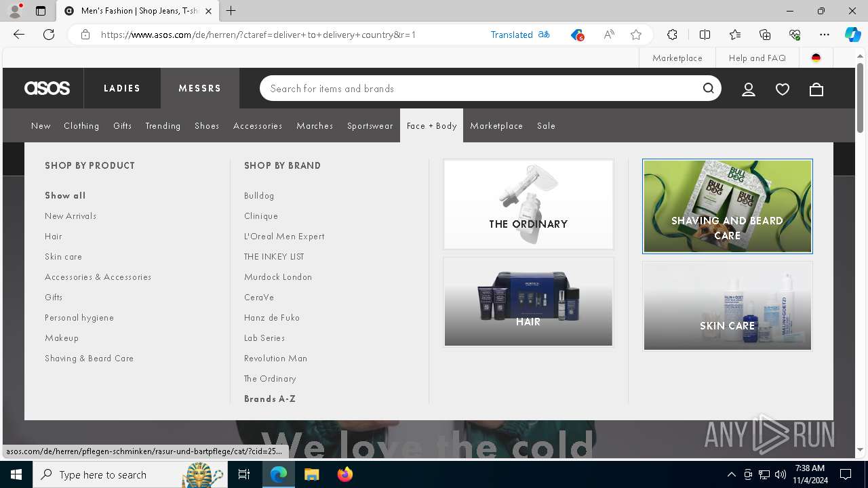Click the translate icon in address bar
868x488 pixels.
pos(544,35)
